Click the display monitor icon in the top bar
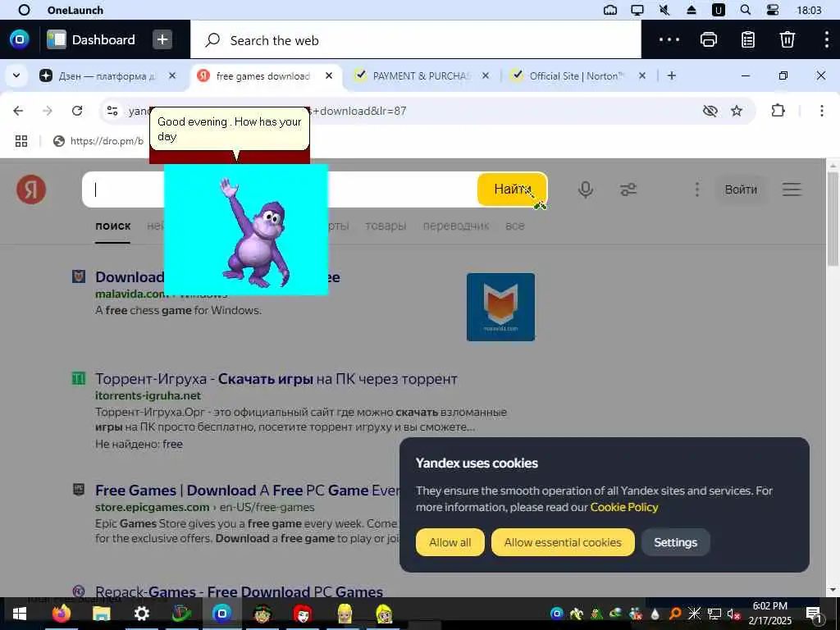This screenshot has width=840, height=630. [x=637, y=10]
